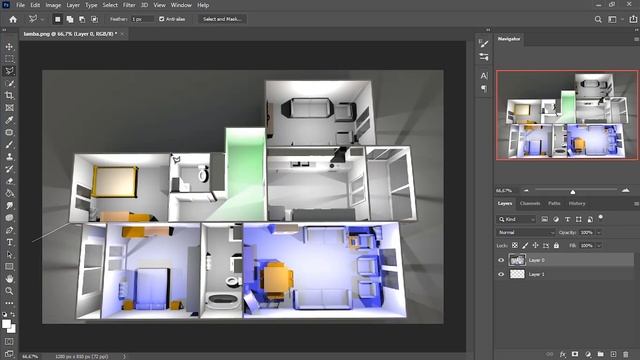Select the Move tool
Image resolution: width=640 pixels, height=360 pixels.
(9, 47)
